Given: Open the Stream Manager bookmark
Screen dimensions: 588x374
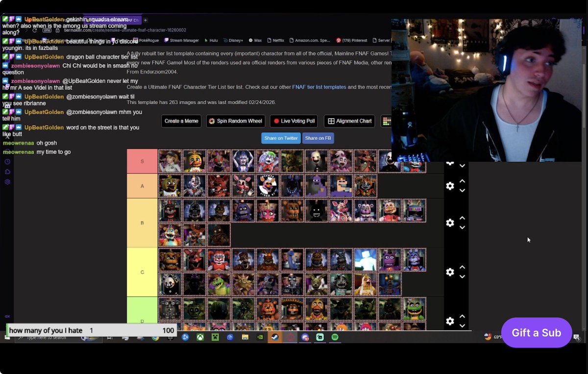Looking at the screenshot, I should tap(181, 40).
